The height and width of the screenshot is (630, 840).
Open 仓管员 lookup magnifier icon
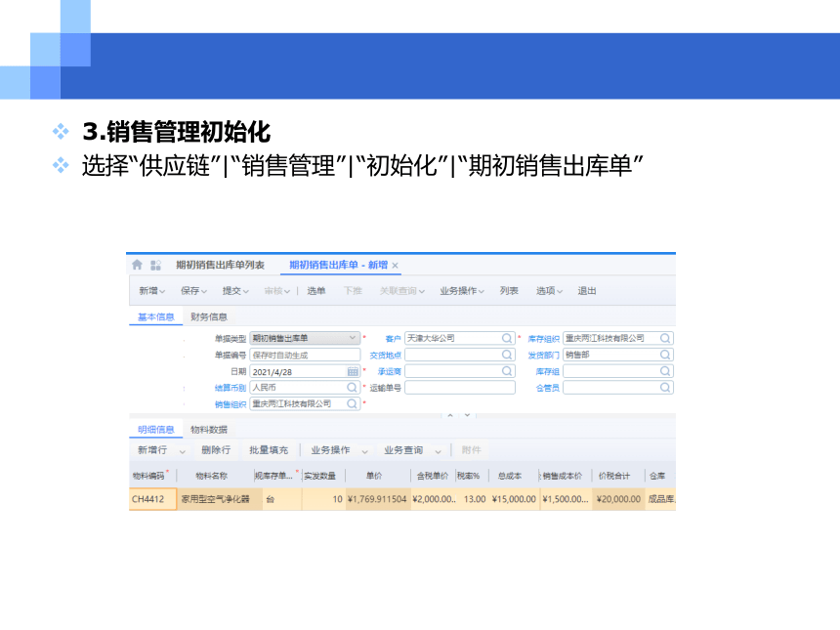(x=665, y=387)
